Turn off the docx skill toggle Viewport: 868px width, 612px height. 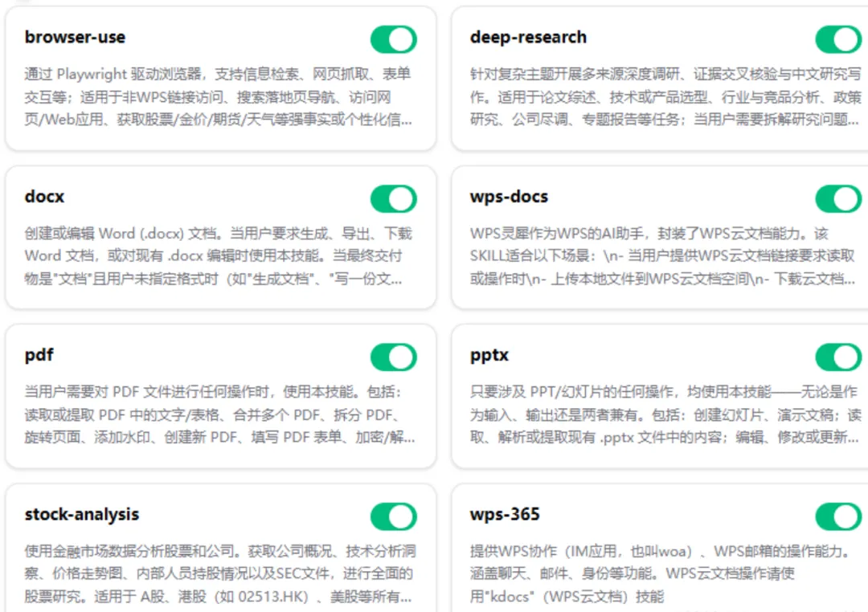pos(394,198)
